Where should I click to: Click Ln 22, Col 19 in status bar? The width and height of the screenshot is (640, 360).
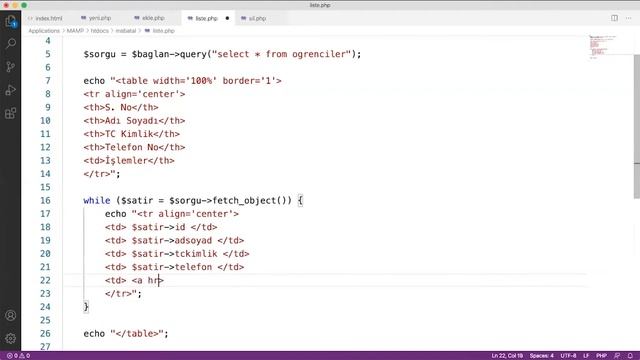coord(507,356)
